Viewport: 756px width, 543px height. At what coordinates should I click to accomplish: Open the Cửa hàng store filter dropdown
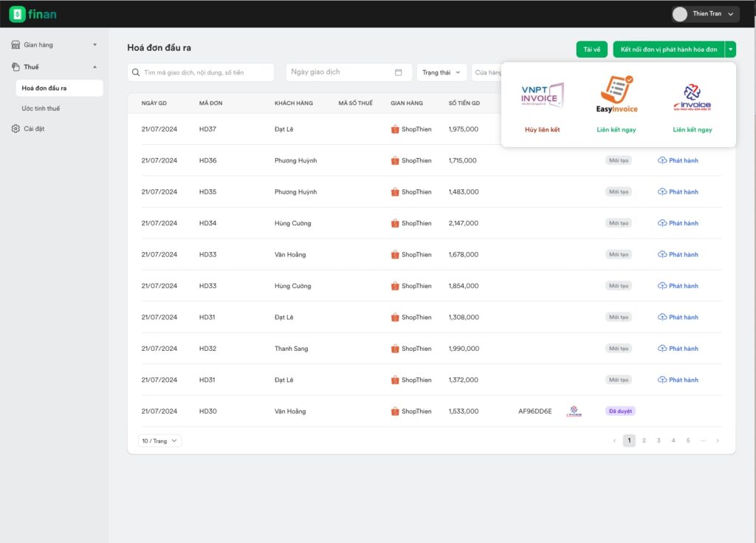[x=487, y=72]
